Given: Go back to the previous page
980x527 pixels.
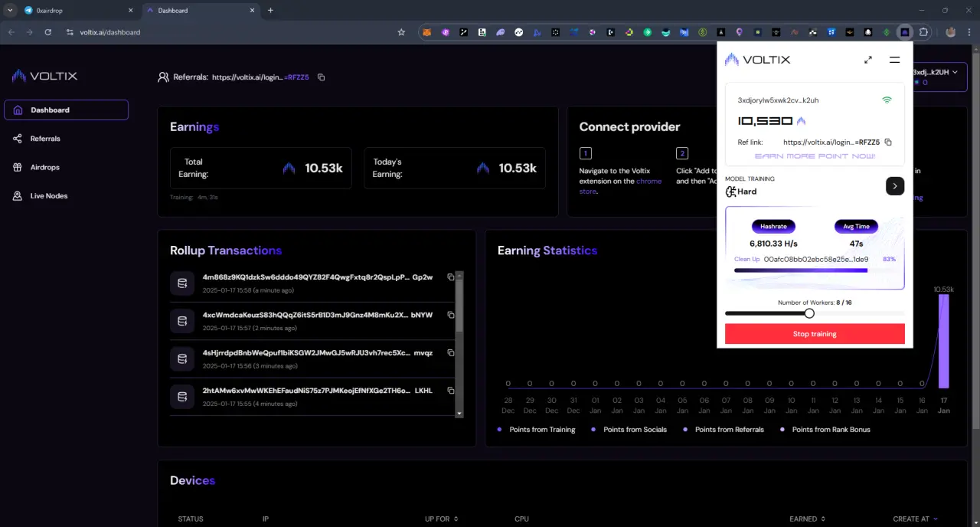Looking at the screenshot, I should (x=11, y=32).
